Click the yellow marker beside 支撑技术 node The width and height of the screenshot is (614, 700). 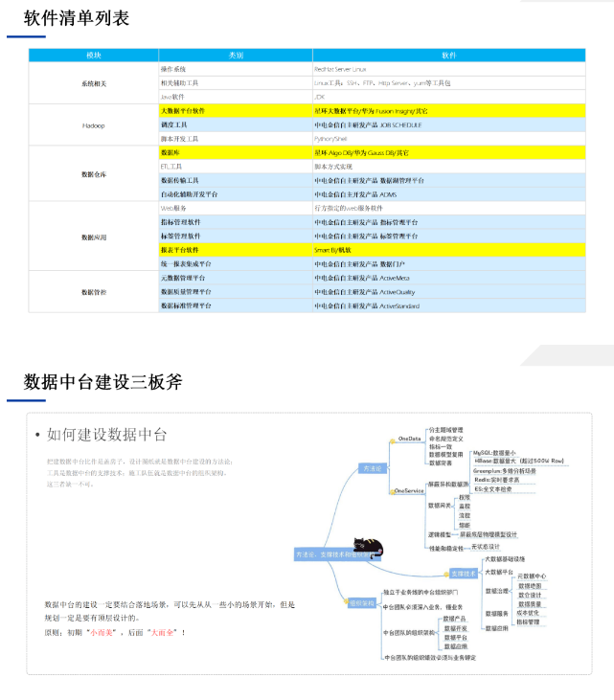[446, 575]
